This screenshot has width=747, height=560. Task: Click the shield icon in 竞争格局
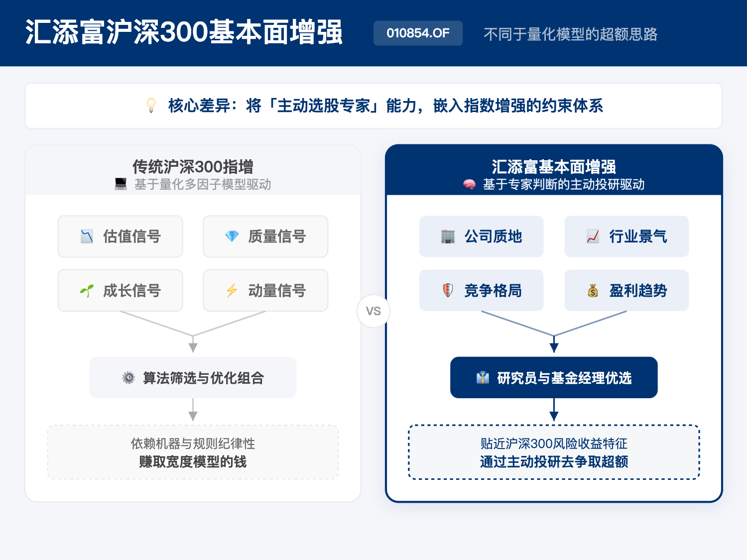448,291
